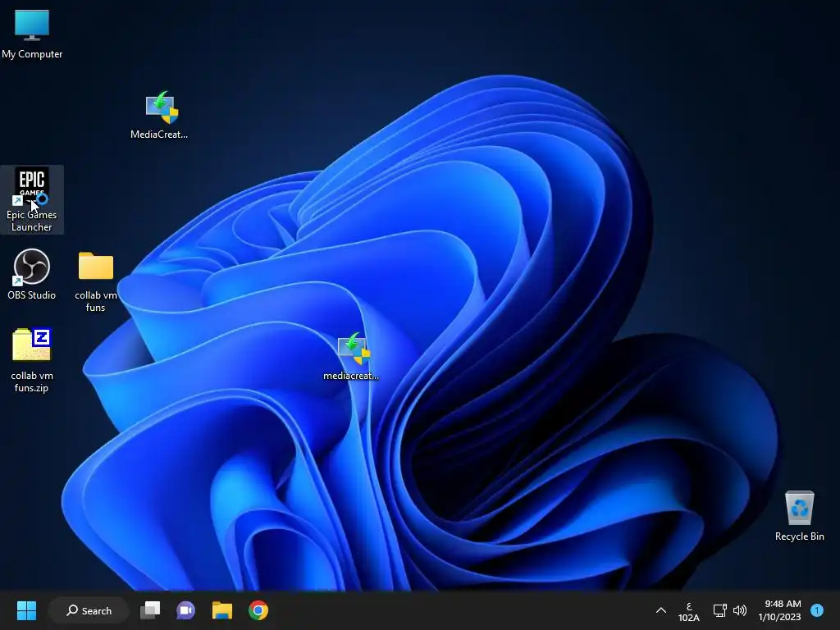This screenshot has width=840, height=630.
Task: Select the My Computer desktop icon
Action: pos(32,33)
